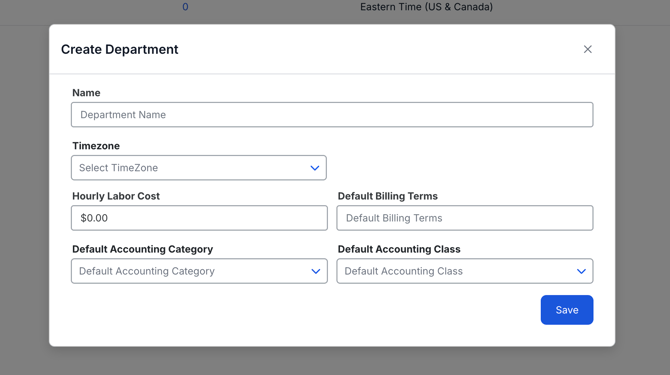Click the Hourly Labor Cost field

pyautogui.click(x=199, y=218)
